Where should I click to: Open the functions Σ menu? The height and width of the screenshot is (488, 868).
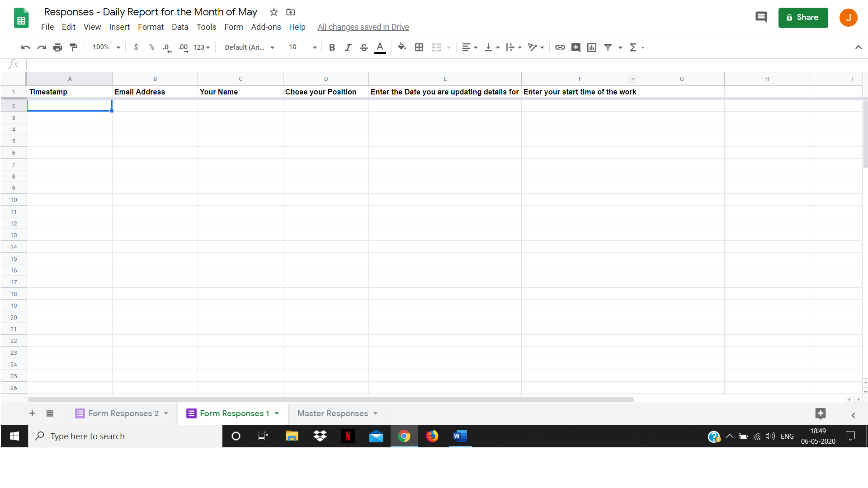(634, 47)
